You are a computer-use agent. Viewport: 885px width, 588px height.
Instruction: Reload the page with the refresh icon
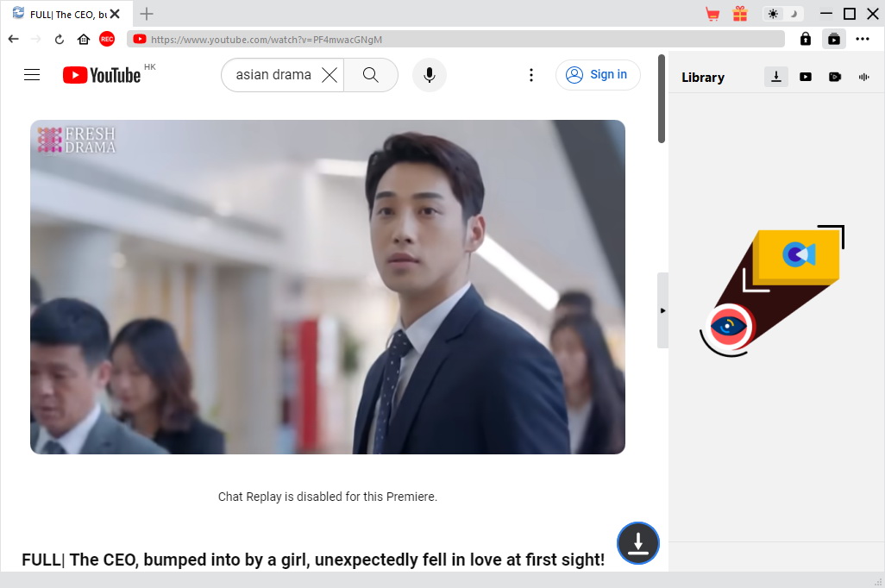(x=60, y=39)
